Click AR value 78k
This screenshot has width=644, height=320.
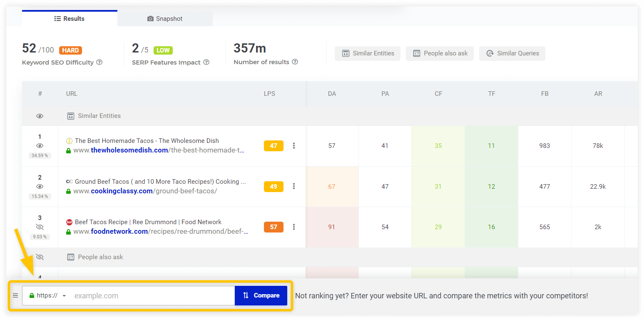[x=598, y=146]
